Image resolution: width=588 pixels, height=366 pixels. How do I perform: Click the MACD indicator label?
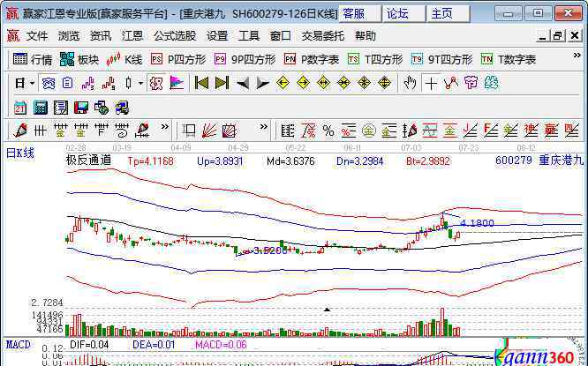click(x=18, y=344)
